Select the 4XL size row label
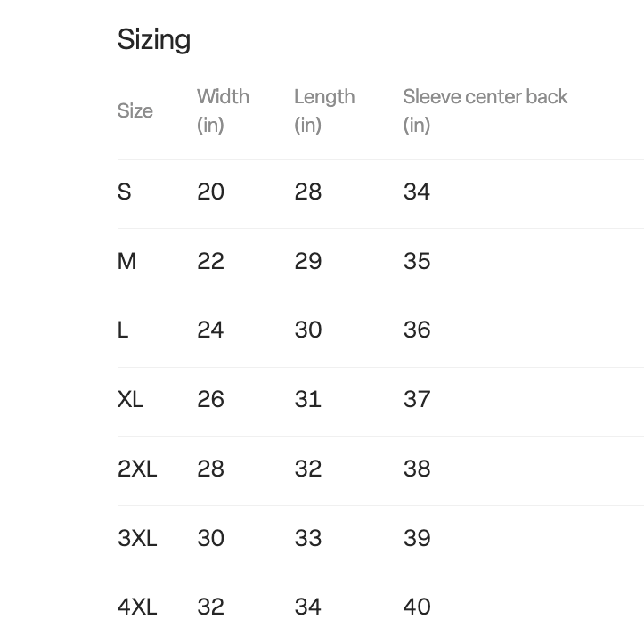The height and width of the screenshot is (644, 644). (x=137, y=607)
